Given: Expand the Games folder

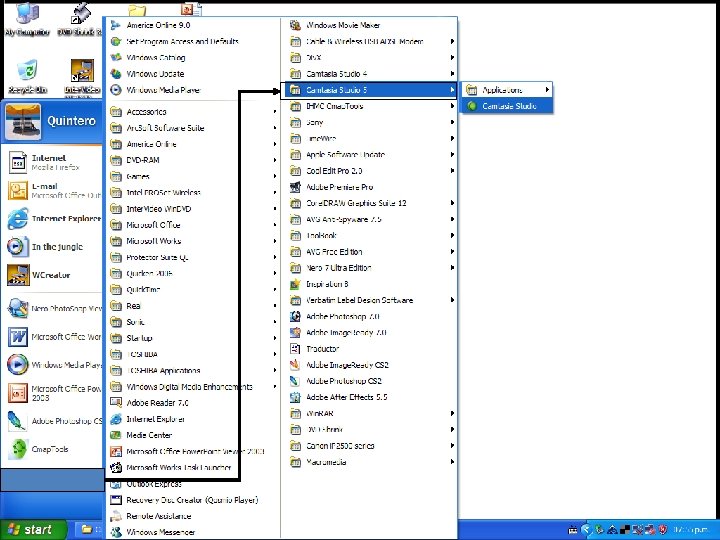Looking at the screenshot, I should pos(193,176).
